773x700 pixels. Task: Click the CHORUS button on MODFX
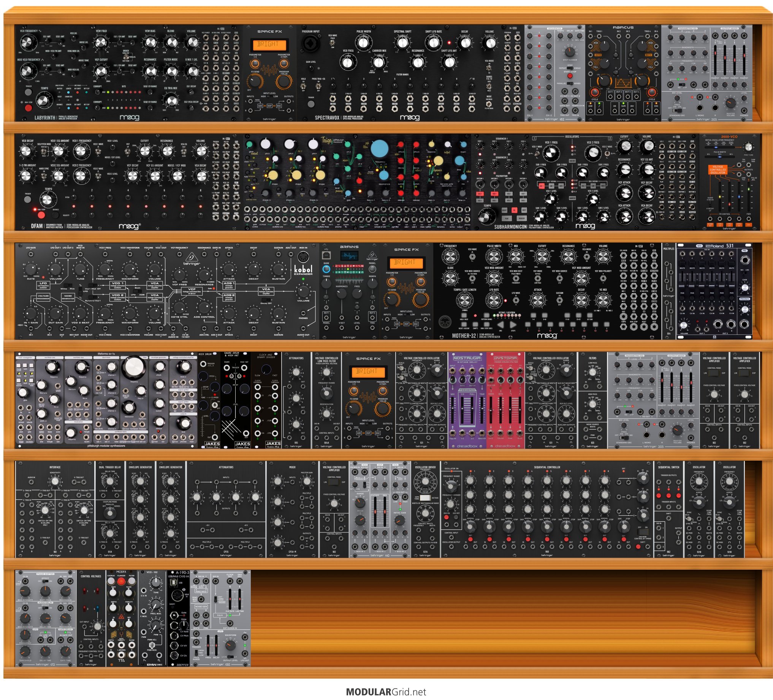coord(111,582)
